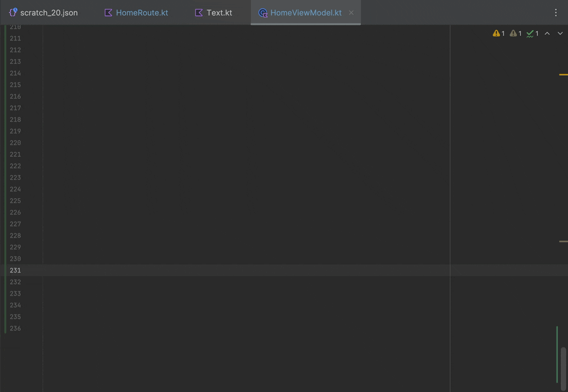Click the weak warning count indicator

[515, 34]
